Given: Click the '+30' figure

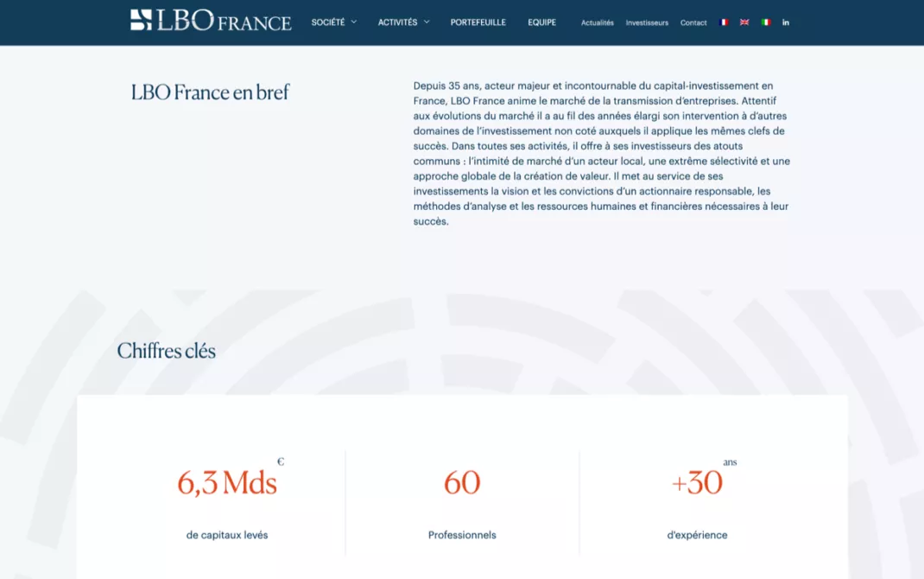Looking at the screenshot, I should pyautogui.click(x=697, y=482).
